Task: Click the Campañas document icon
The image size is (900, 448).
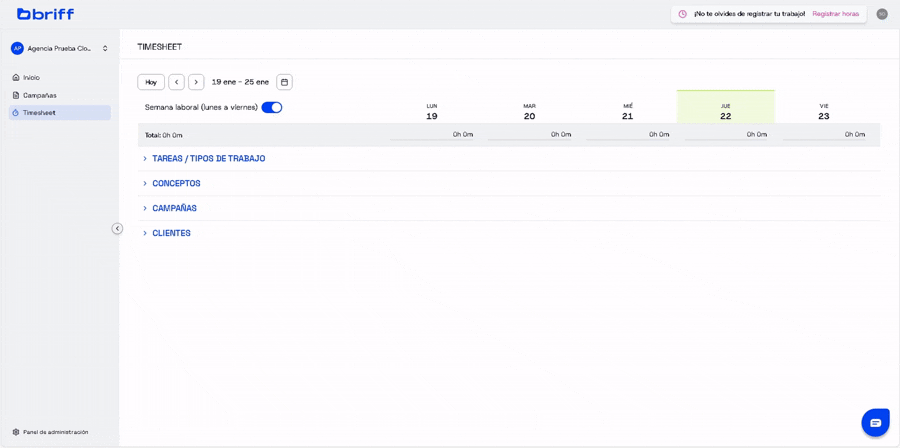Action: point(16,95)
